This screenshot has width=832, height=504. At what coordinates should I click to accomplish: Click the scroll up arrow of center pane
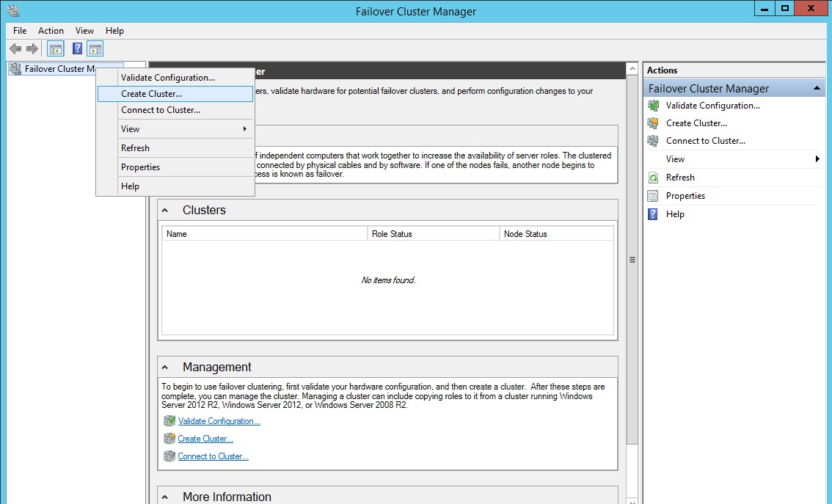pos(632,69)
